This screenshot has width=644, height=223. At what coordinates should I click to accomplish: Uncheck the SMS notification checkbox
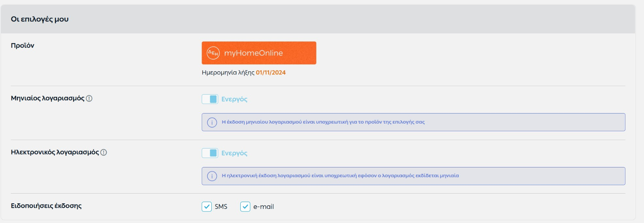[206, 206]
